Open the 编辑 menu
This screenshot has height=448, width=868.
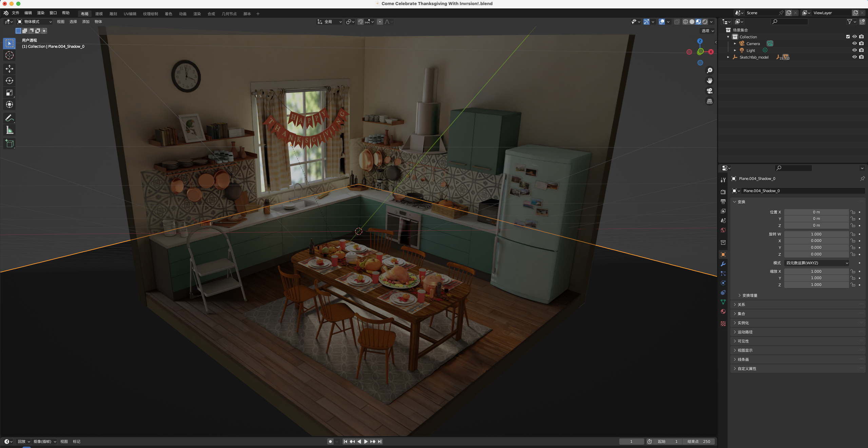[28, 13]
